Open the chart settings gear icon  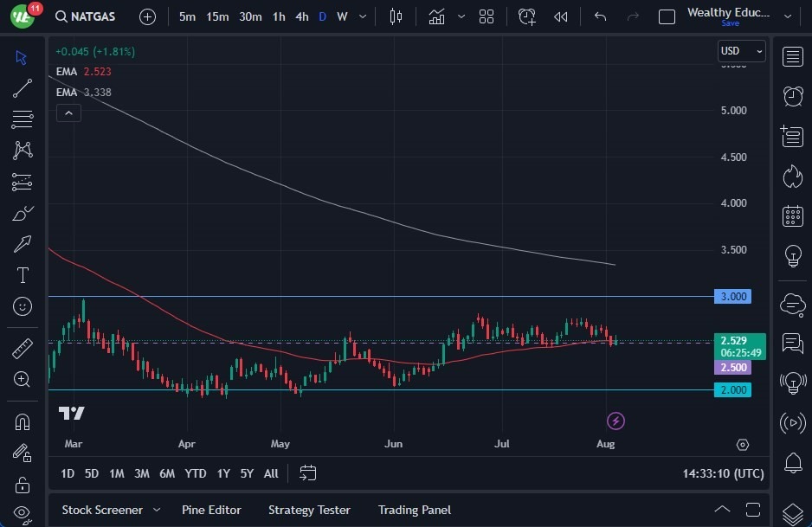point(742,445)
